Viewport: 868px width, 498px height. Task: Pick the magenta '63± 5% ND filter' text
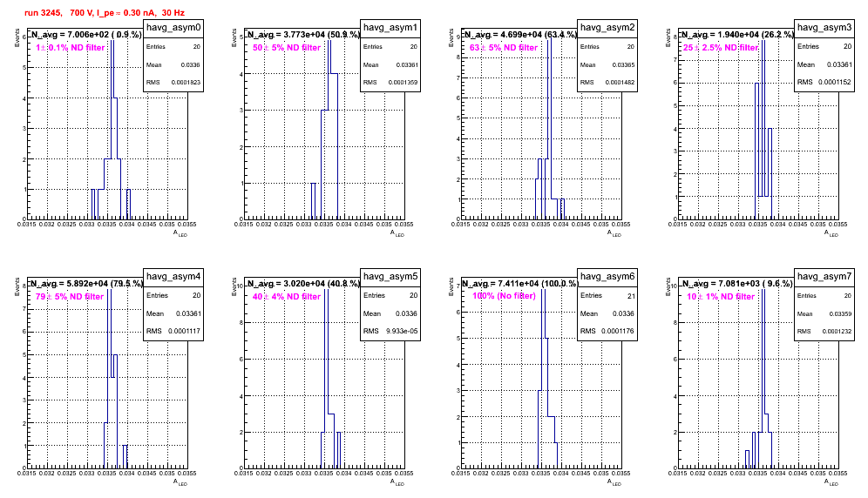coord(504,48)
